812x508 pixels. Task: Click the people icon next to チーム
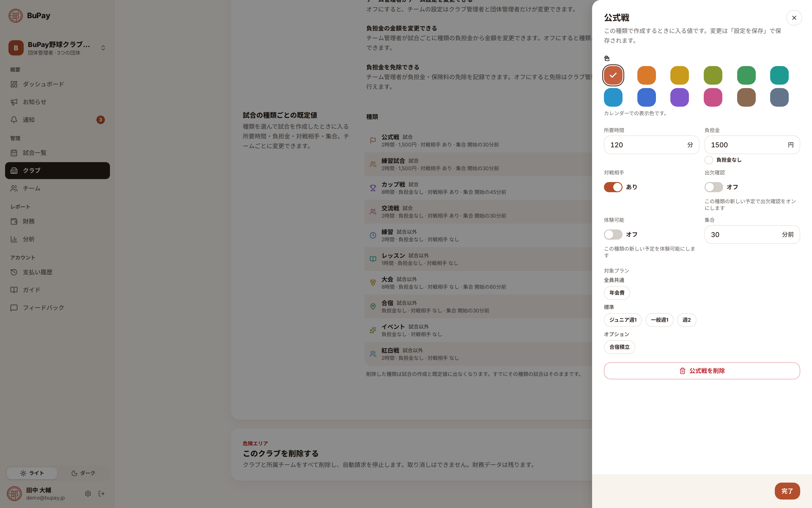tap(14, 188)
